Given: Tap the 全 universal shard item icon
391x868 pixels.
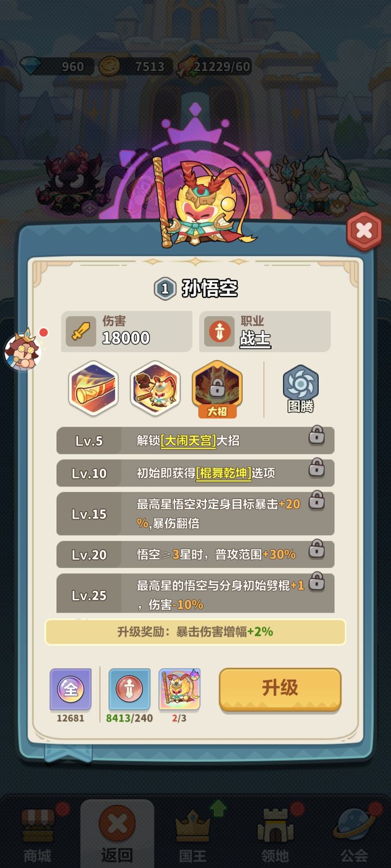Looking at the screenshot, I should coord(71,689).
